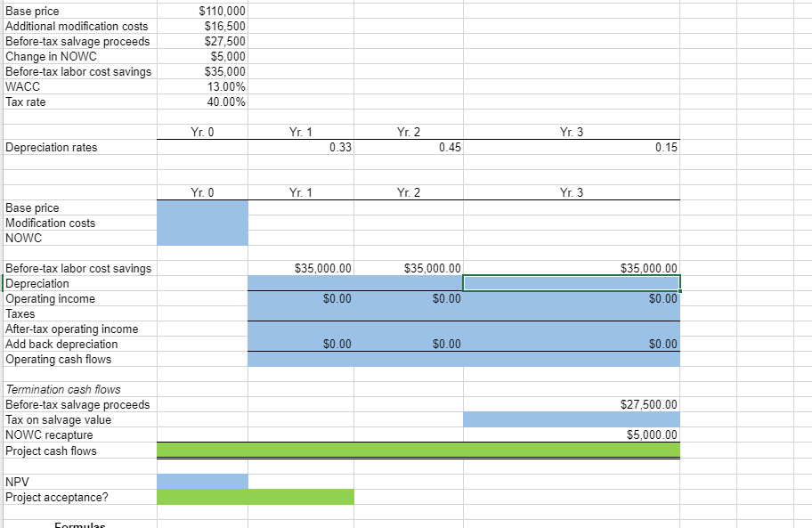
Task: Click 'Before-tax labor cost savings' label beside $35,000
Action: click(78, 71)
